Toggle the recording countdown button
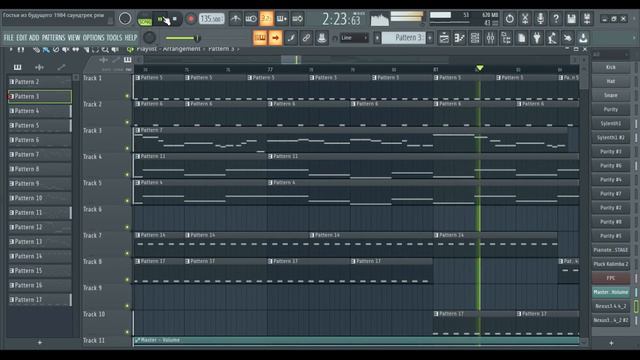 tap(266, 19)
